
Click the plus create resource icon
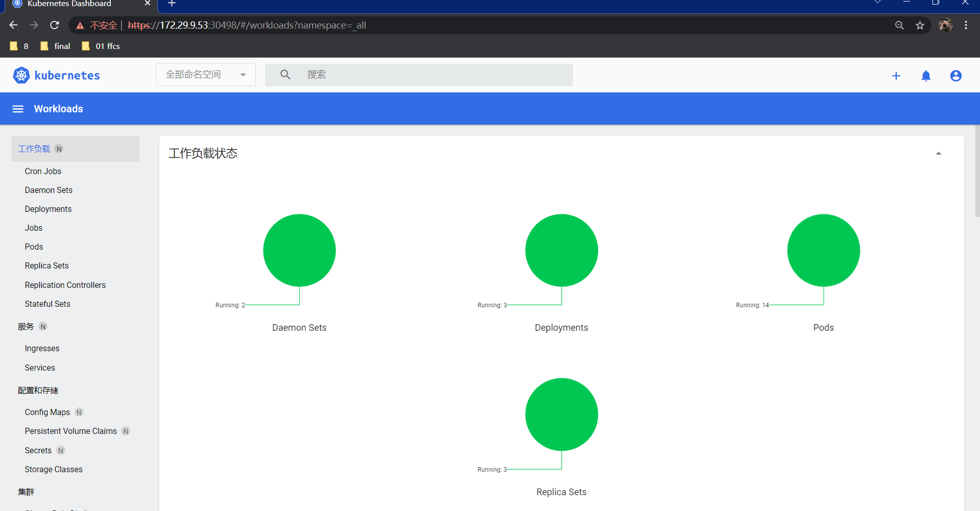pyautogui.click(x=896, y=76)
